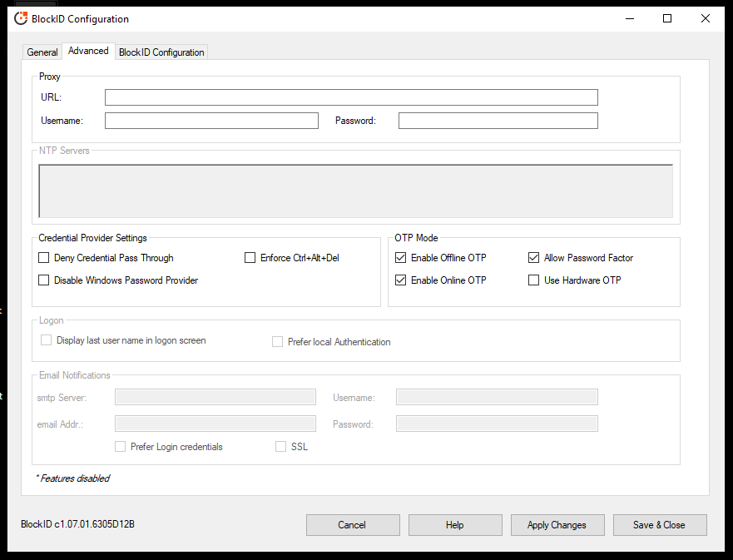Uncheck Allow Password Factor

point(533,258)
